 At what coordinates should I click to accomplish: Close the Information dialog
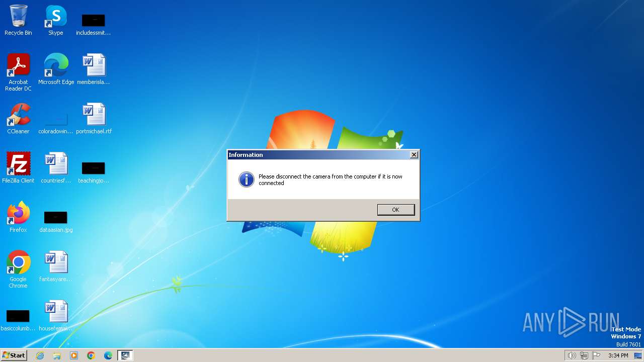coord(414,155)
